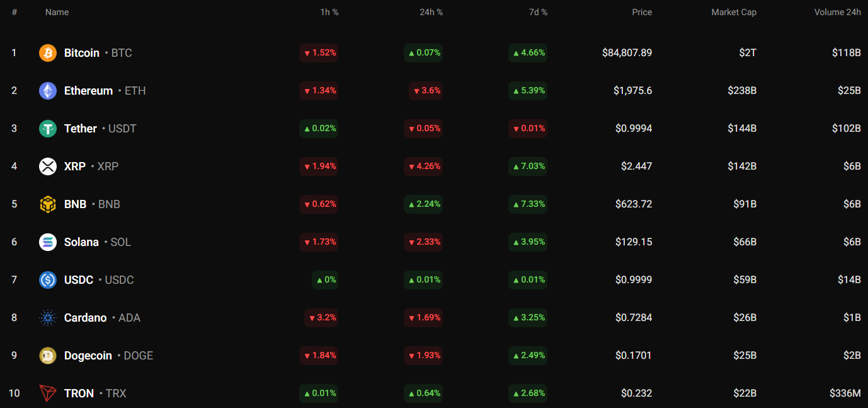The width and height of the screenshot is (868, 408).
Task: Click the Solana logo icon
Action: coord(48,242)
